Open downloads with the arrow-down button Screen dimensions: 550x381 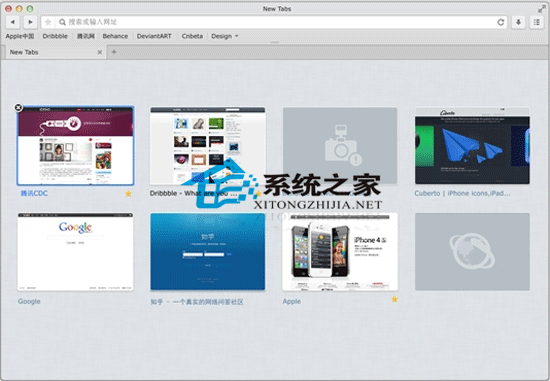point(518,22)
